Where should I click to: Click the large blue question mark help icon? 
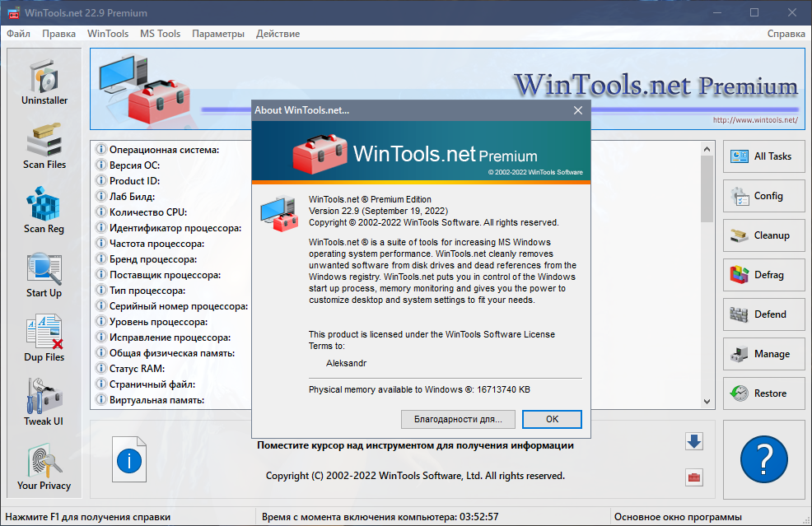tap(764, 459)
